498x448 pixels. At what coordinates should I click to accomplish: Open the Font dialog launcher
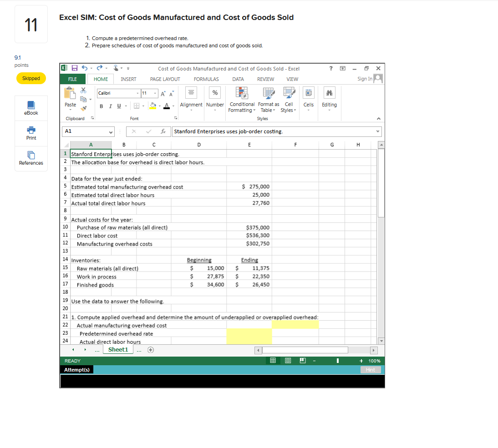176,118
